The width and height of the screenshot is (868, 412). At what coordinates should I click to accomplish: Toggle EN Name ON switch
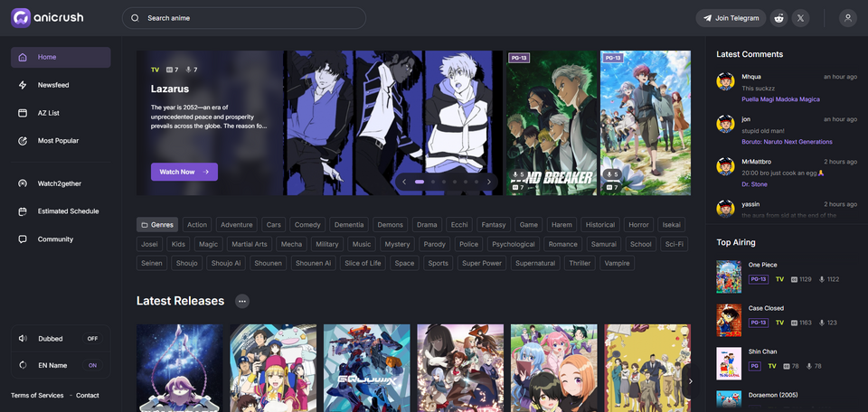[x=92, y=365]
